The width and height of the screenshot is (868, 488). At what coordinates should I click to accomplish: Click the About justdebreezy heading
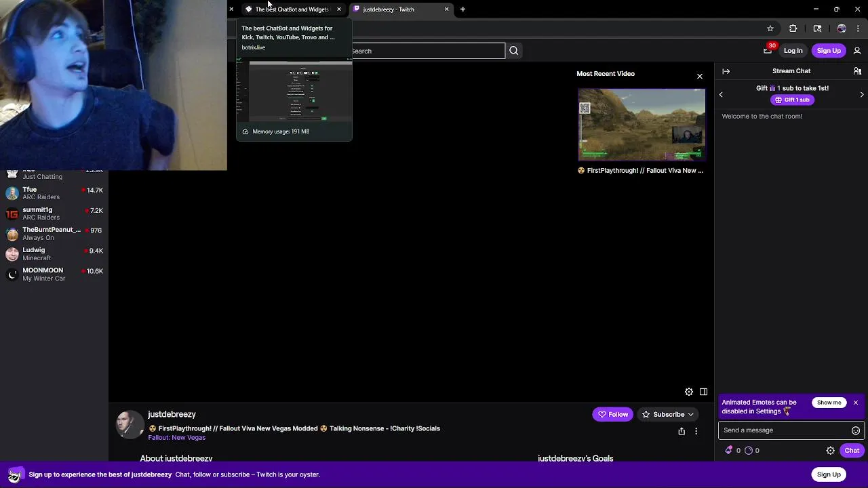point(176,459)
